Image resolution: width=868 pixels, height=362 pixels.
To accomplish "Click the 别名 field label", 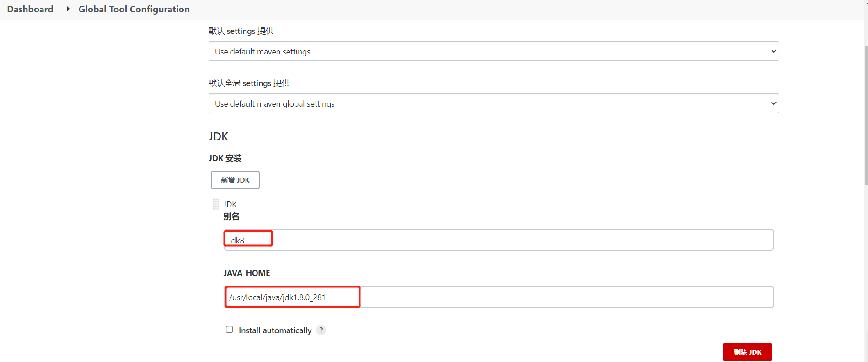I will tap(231, 216).
